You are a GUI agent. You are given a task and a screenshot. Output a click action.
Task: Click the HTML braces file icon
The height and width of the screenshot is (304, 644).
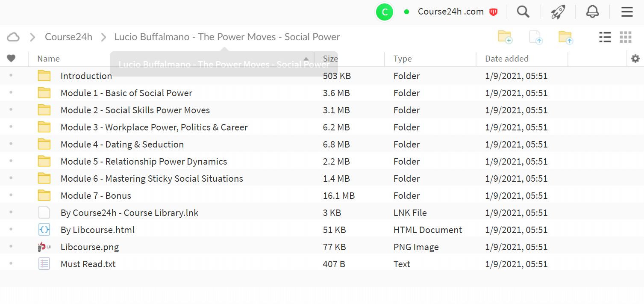[44, 230]
